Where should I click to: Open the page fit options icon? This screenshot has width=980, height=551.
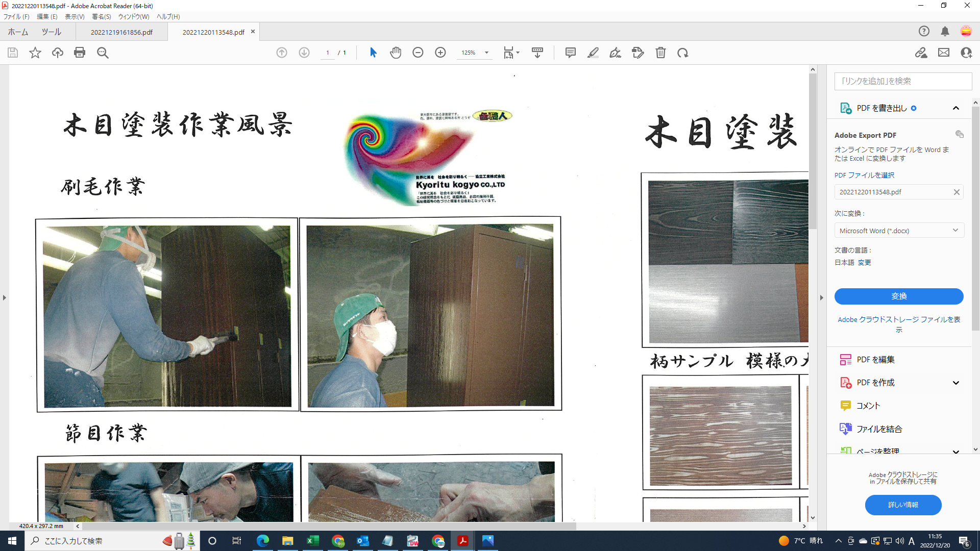coord(511,53)
